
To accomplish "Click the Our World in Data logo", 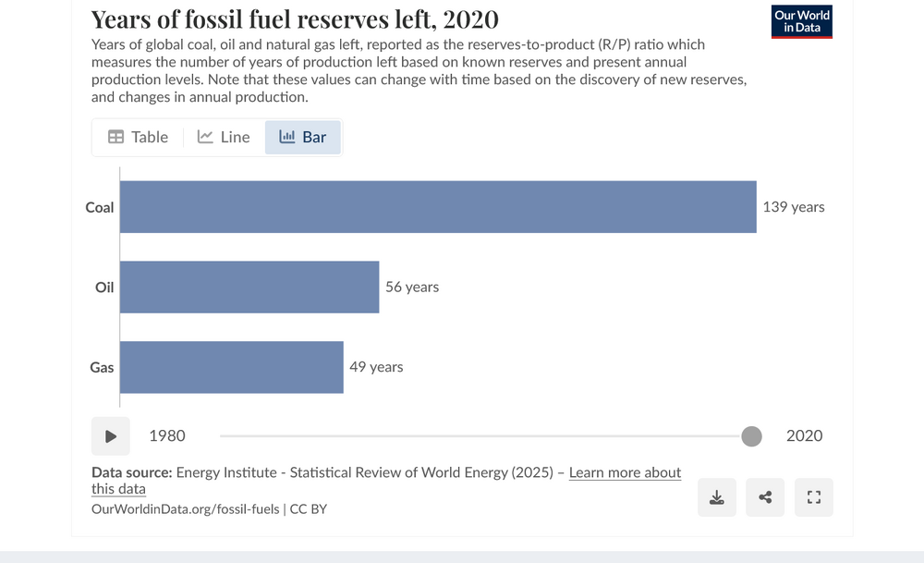I will 801,22.
